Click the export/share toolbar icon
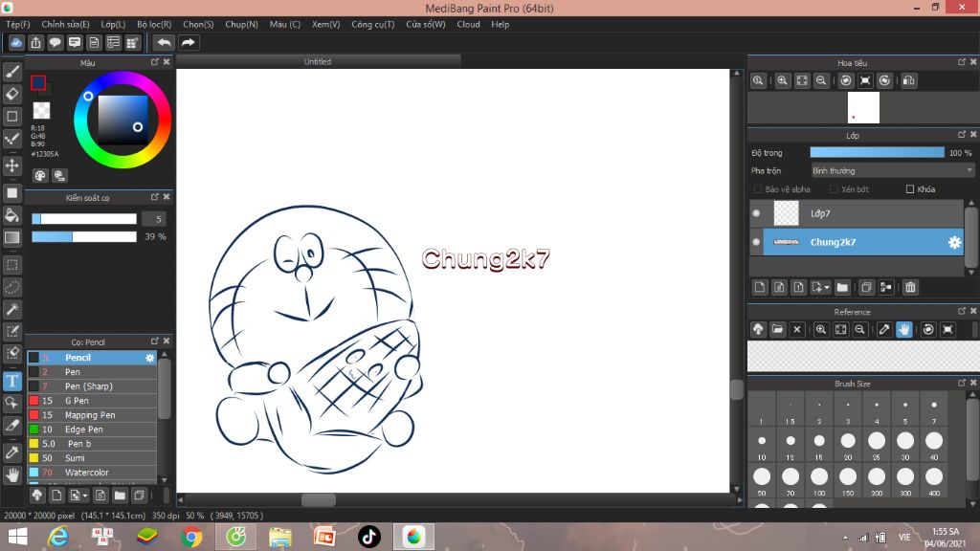Viewport: 980px width, 551px height. click(35, 42)
